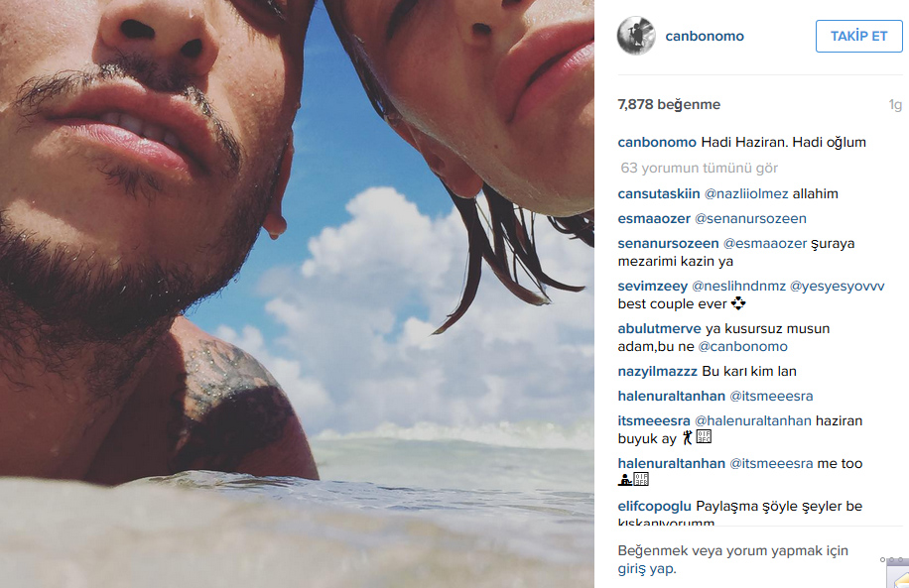Click the first halenuraltanhan username
This screenshot has height=588, width=909.
pyautogui.click(x=671, y=396)
